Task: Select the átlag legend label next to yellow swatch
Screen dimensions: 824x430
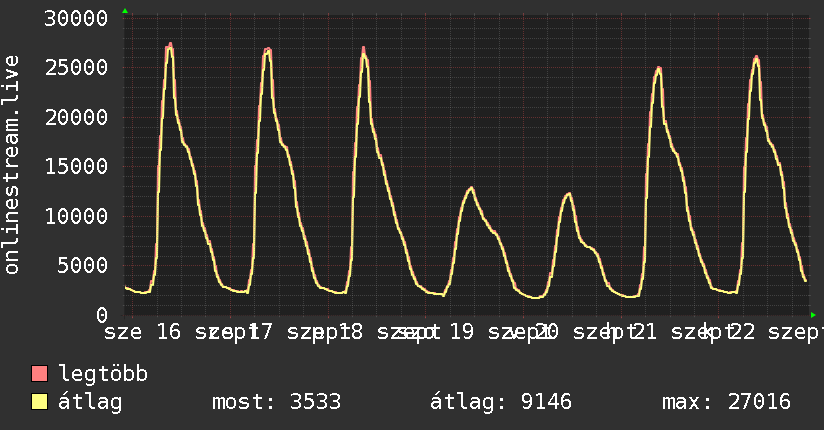Action: (90, 402)
